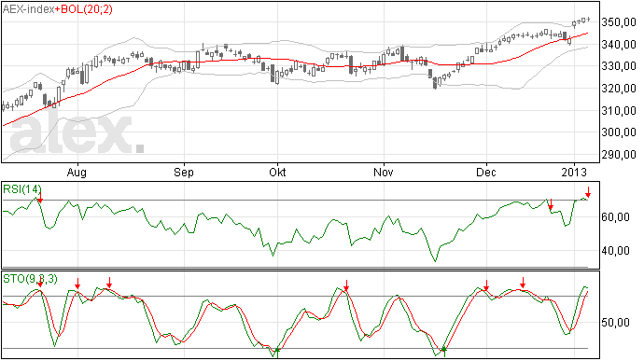Click the 50,00 stochastic axis value

615,323
